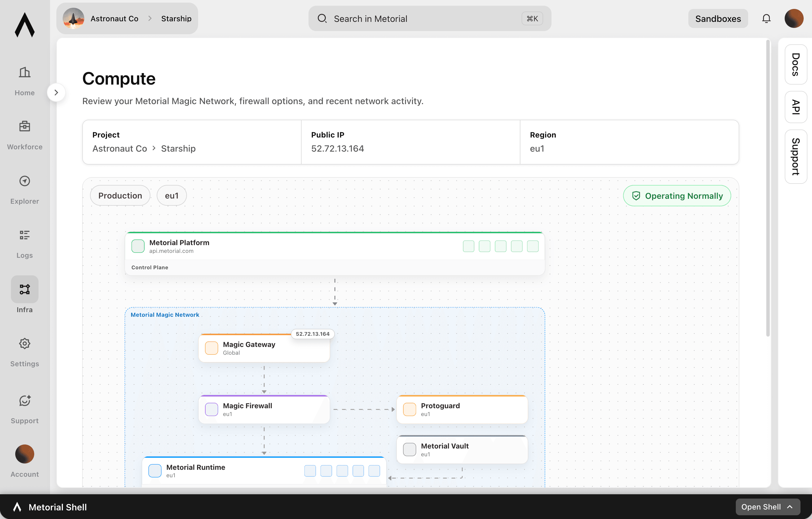Focus the Search in Metorial field
This screenshot has height=519, width=812.
pyautogui.click(x=430, y=19)
